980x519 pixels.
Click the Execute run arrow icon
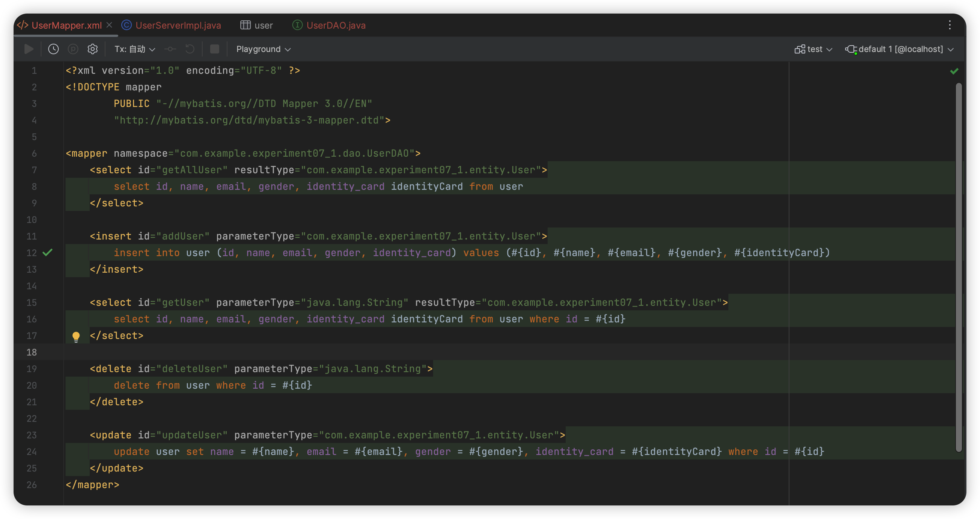pos(29,49)
